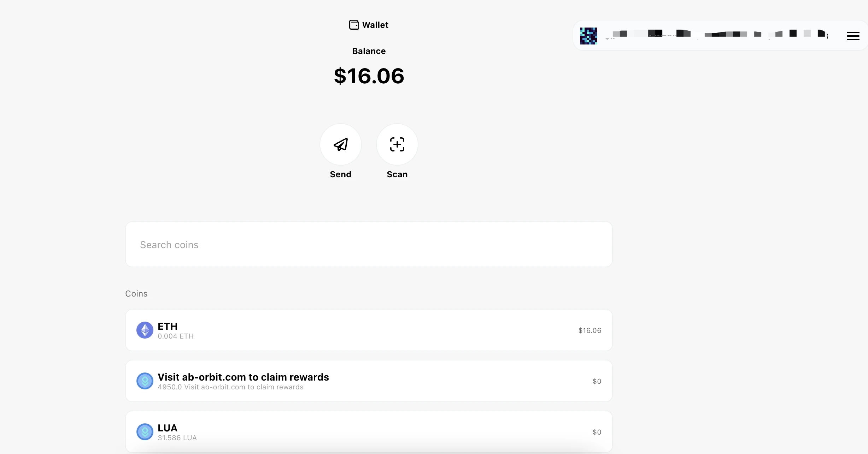Click the Send text label
Image resolution: width=868 pixels, height=454 pixels.
click(341, 174)
